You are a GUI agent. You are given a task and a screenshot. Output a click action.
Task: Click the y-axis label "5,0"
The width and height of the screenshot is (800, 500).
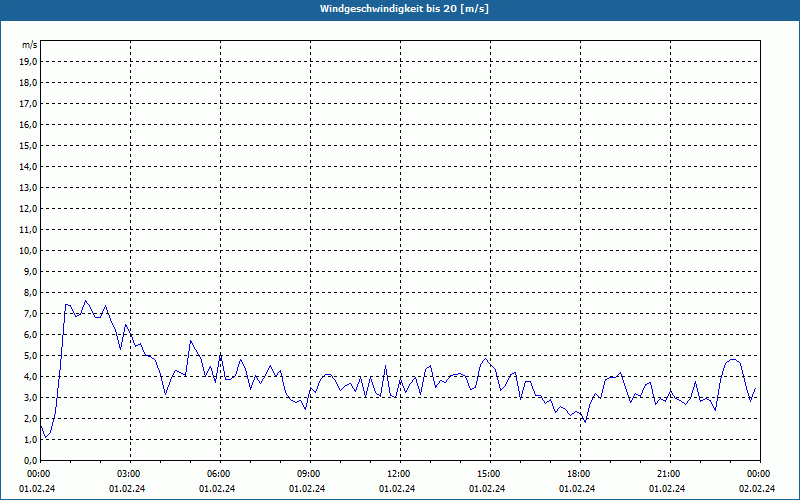30,356
